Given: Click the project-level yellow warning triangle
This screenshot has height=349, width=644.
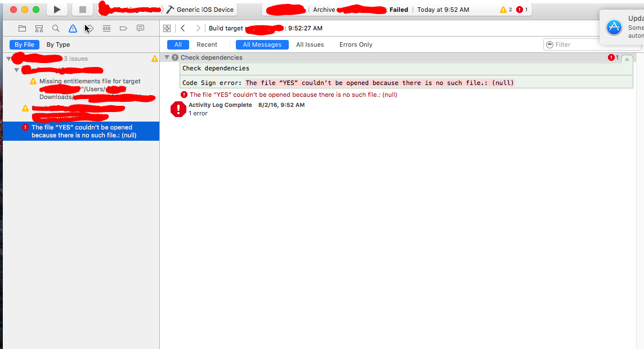Looking at the screenshot, I should [154, 59].
